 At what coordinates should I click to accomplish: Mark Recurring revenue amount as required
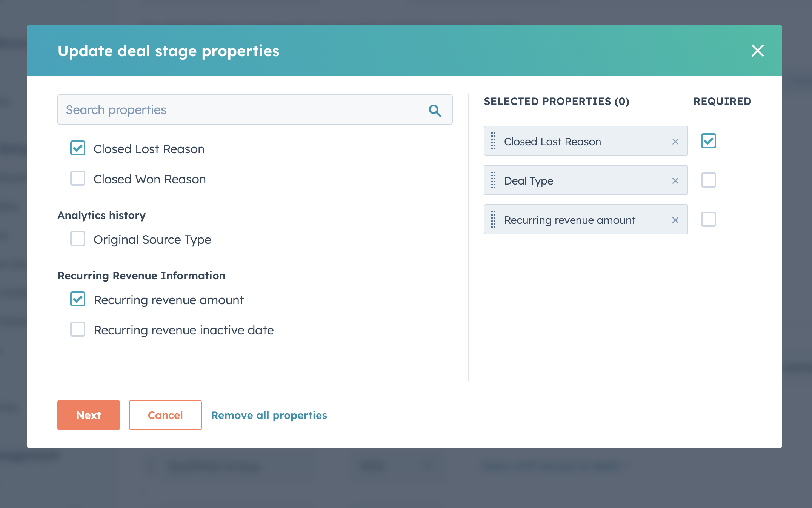(x=709, y=219)
